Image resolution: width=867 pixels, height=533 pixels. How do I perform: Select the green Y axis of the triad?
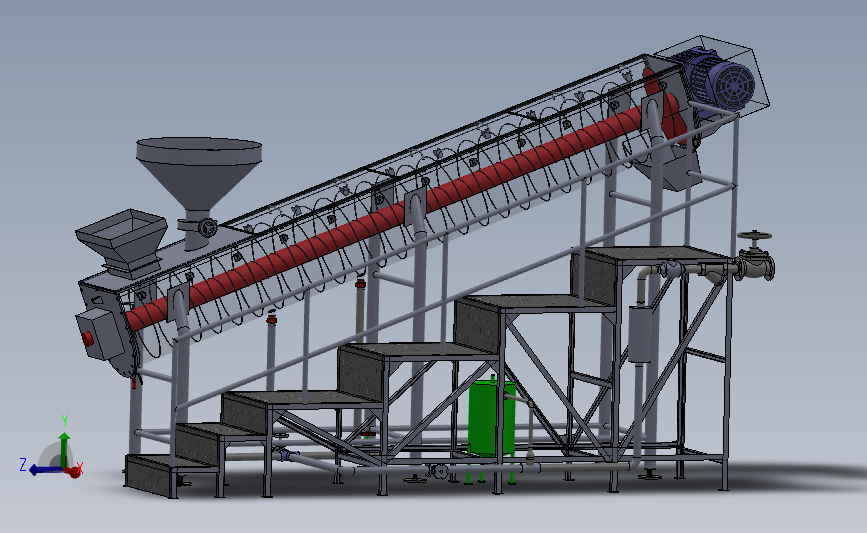(64, 449)
